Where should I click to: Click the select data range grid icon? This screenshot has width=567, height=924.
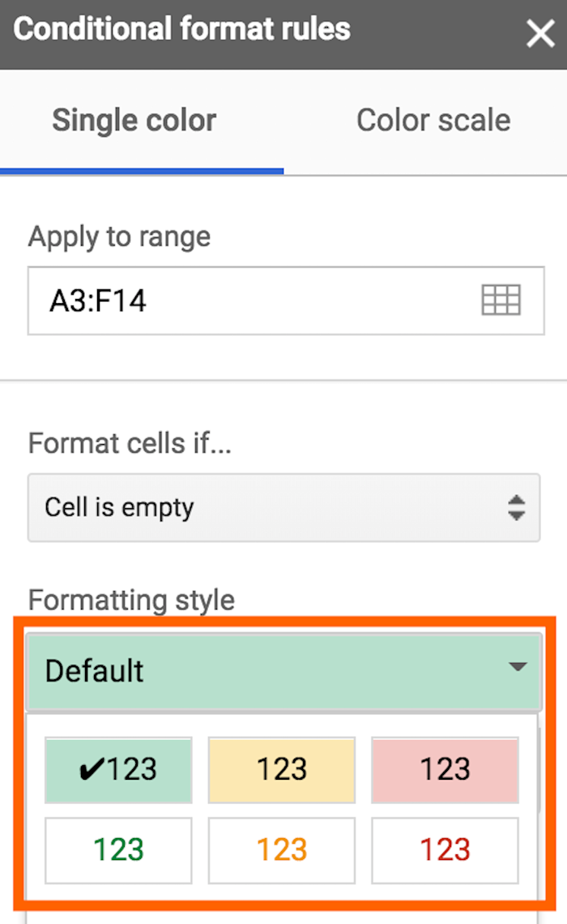coord(501,300)
